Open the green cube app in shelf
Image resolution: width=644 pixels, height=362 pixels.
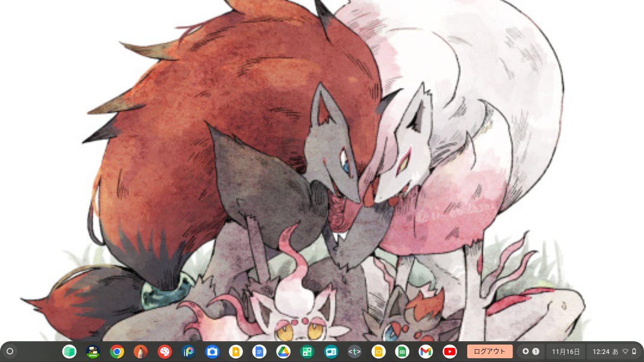pyautogui.click(x=69, y=352)
